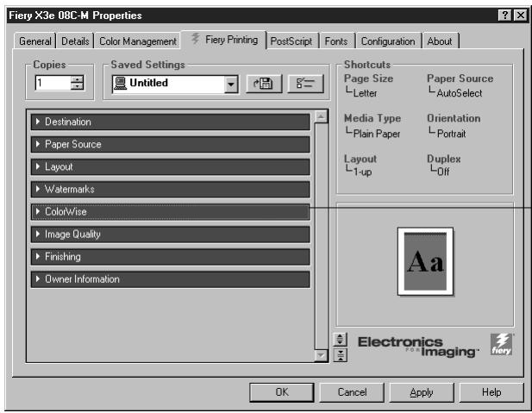Select the Fiery Printing tab
The image size is (532, 413).
pos(224,40)
